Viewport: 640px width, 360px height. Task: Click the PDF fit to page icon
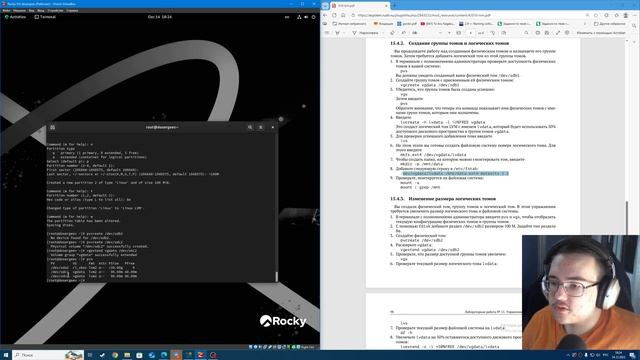tap(459, 33)
